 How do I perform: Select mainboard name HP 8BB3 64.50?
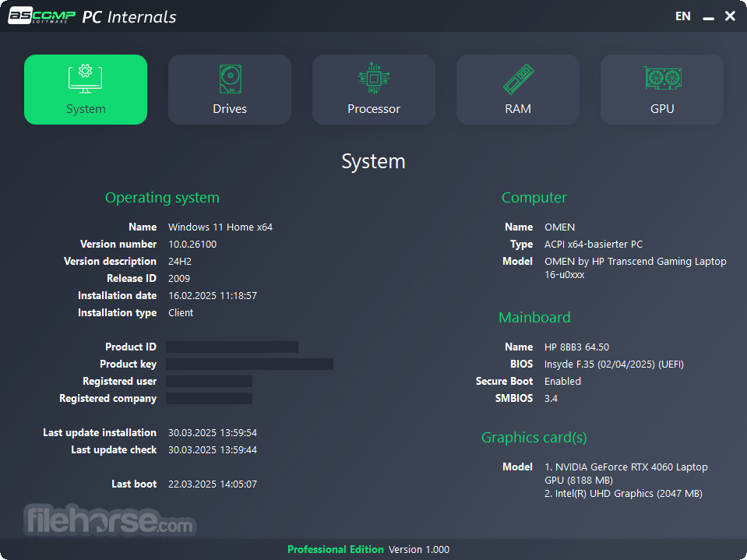click(x=577, y=347)
